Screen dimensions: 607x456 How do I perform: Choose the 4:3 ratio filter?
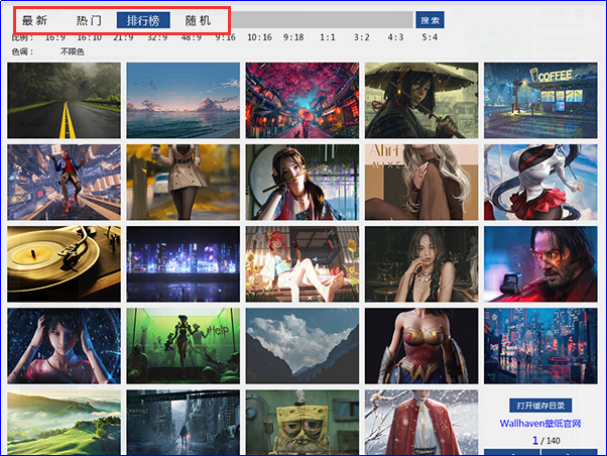point(396,38)
